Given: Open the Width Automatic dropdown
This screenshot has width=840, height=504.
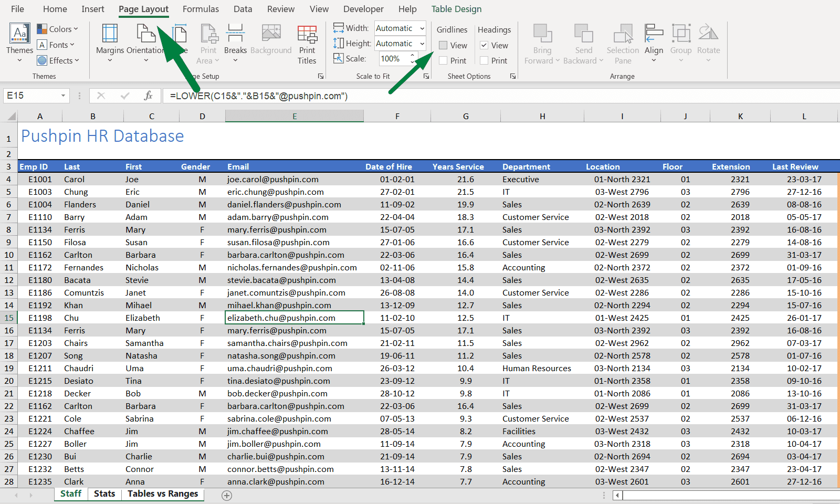Looking at the screenshot, I should (x=420, y=28).
